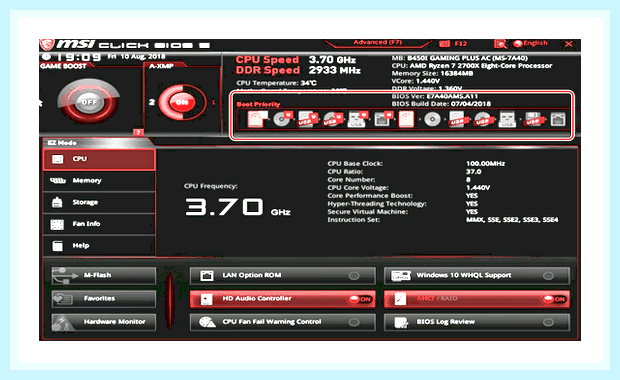The width and height of the screenshot is (620, 380).
Task: Take a screenshot with the F12 camera icon
Action: [x=444, y=43]
